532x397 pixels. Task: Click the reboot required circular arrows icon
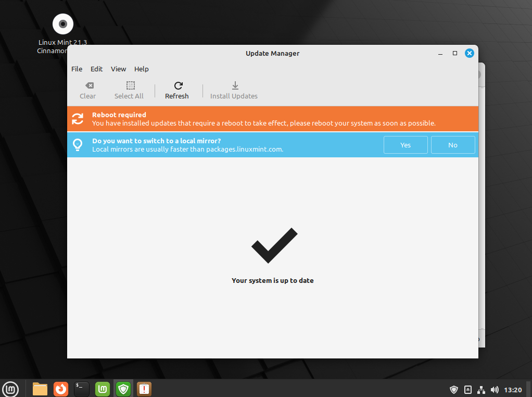click(x=78, y=119)
